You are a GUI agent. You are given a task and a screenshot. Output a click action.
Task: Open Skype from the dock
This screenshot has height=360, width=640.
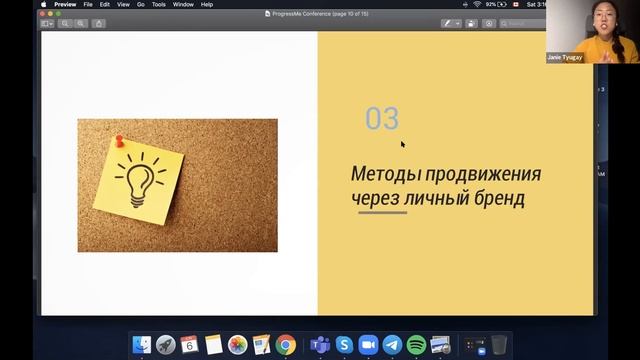(x=344, y=345)
